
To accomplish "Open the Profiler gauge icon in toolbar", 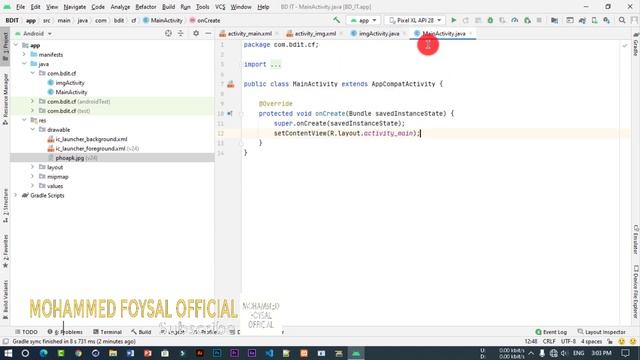I will click(x=515, y=20).
